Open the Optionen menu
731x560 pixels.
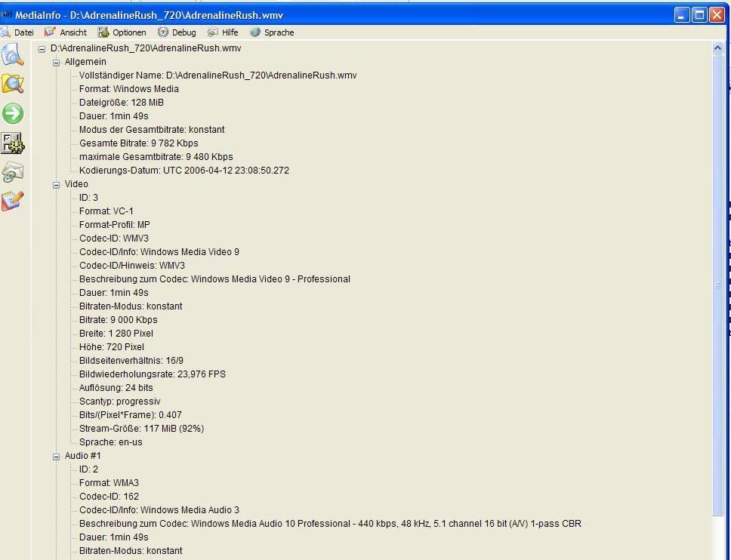tap(129, 32)
